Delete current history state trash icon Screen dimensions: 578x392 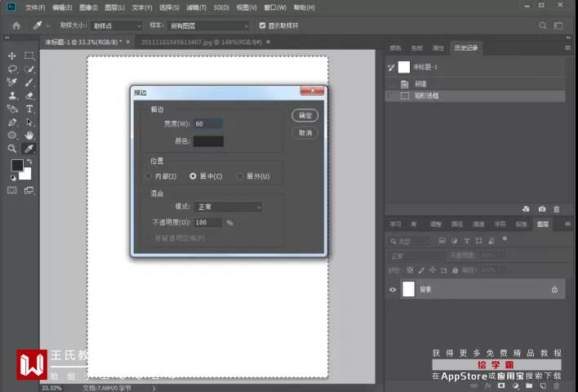[x=557, y=209]
